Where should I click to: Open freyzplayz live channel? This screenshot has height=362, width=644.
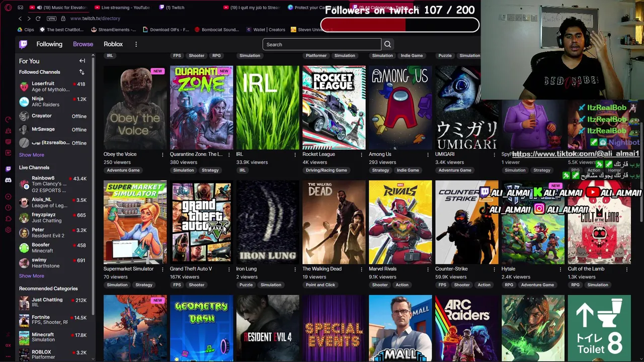54,218
